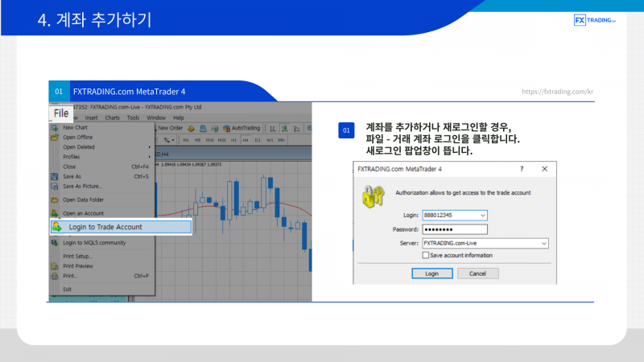The image size is (644, 362).
Task: Click the Print Preview icon
Action: pyautogui.click(x=54, y=266)
